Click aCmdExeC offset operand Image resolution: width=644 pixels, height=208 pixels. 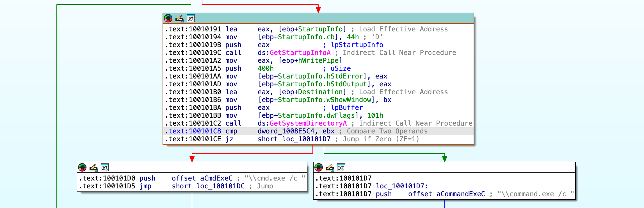click(x=216, y=178)
